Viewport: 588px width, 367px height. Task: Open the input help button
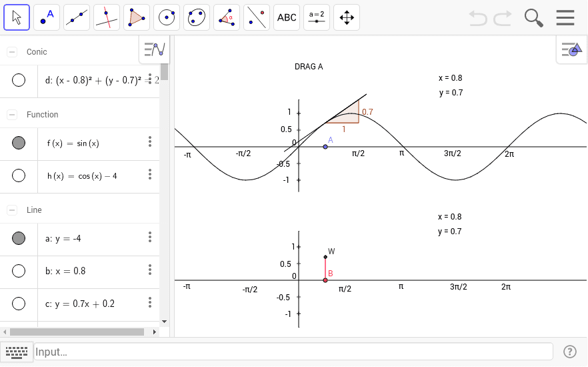[569, 352]
